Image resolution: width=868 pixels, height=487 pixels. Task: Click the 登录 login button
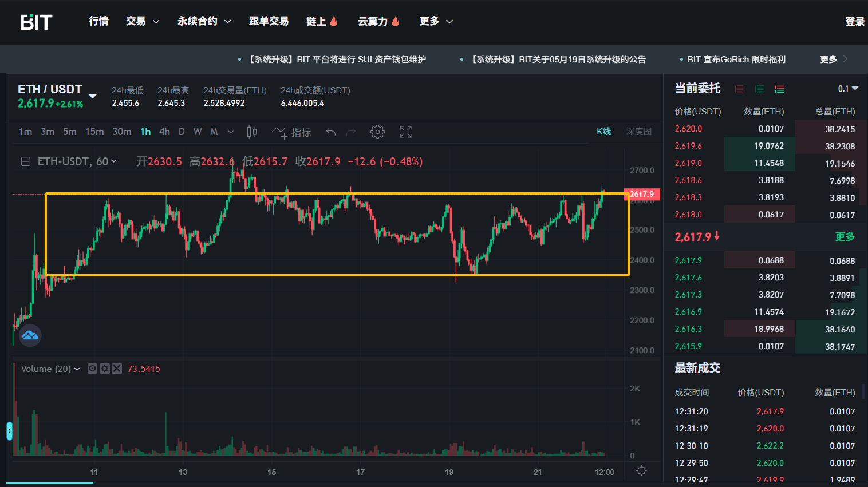[854, 22]
